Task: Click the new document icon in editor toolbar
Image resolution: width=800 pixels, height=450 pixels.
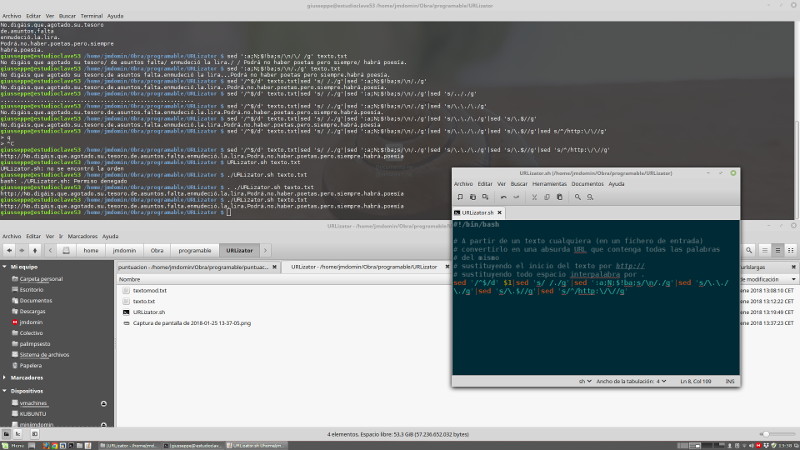Action: pos(459,196)
